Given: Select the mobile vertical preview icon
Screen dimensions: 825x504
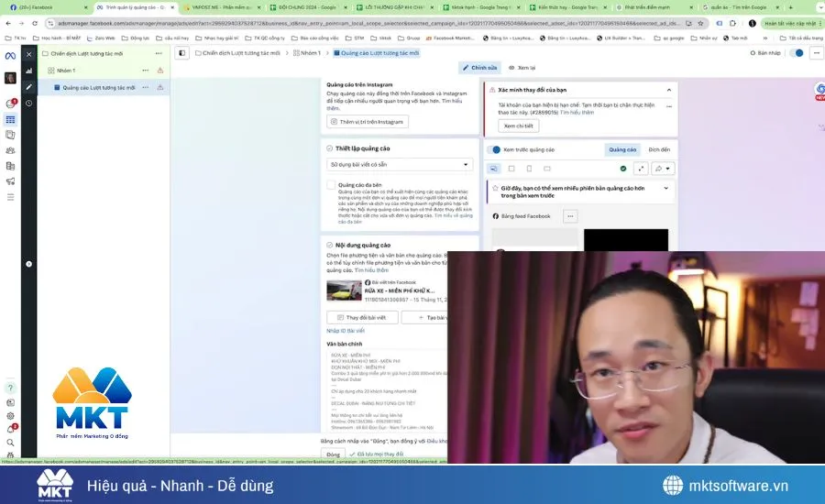Looking at the screenshot, I should pyautogui.click(x=529, y=169).
